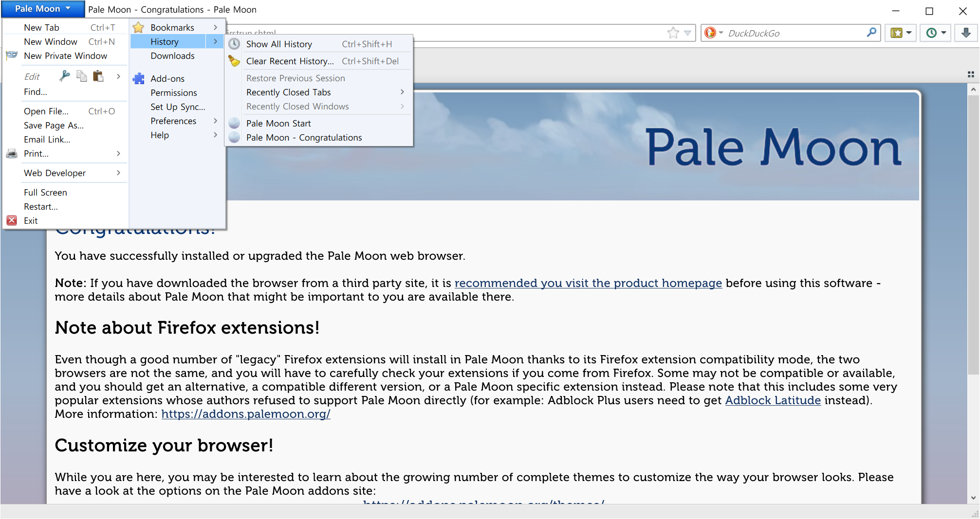Open a New Window from menu
This screenshot has width=980, height=519.
click(x=66, y=42)
